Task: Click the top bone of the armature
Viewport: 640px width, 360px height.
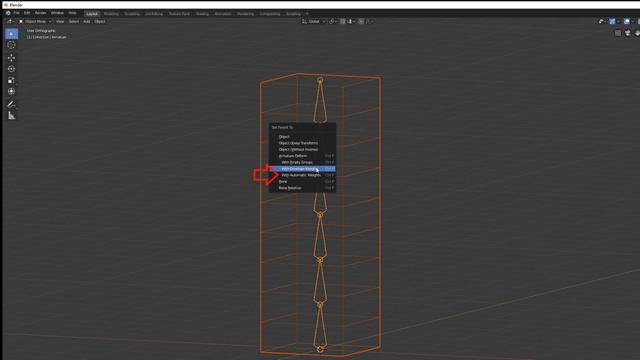Action: pos(320,101)
